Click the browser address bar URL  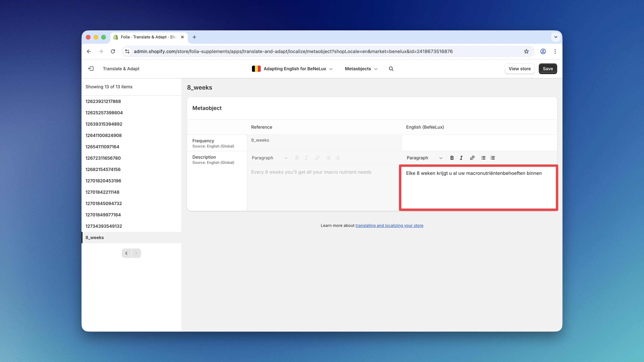click(x=293, y=51)
